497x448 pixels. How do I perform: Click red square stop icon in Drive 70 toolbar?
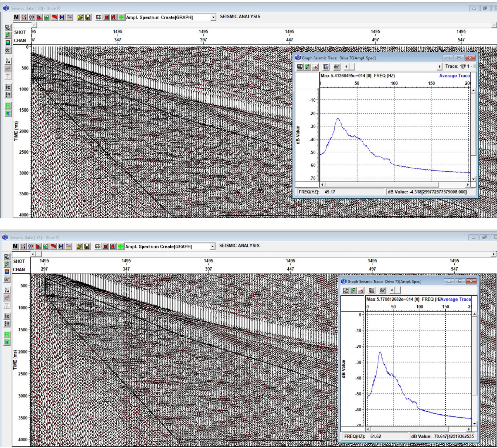point(106,17)
